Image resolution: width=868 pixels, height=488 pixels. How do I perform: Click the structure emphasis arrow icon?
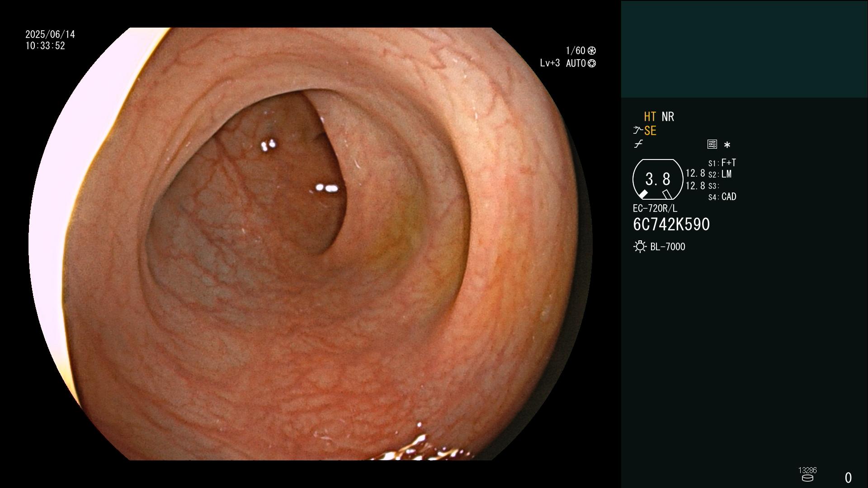click(638, 131)
